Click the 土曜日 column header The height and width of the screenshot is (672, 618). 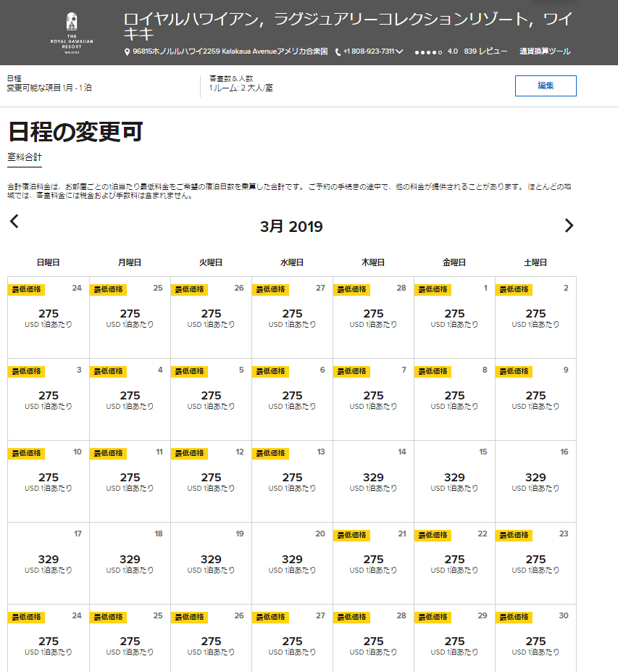tap(535, 262)
